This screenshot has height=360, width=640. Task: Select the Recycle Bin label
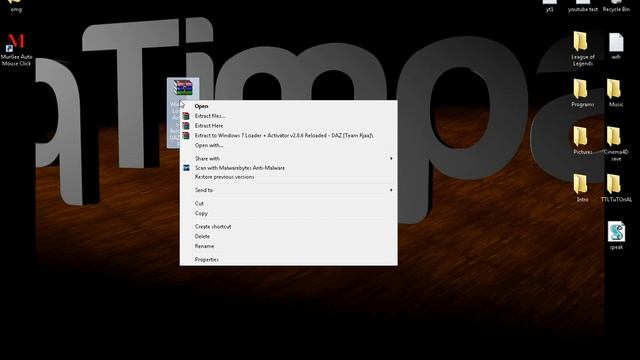(x=616, y=9)
